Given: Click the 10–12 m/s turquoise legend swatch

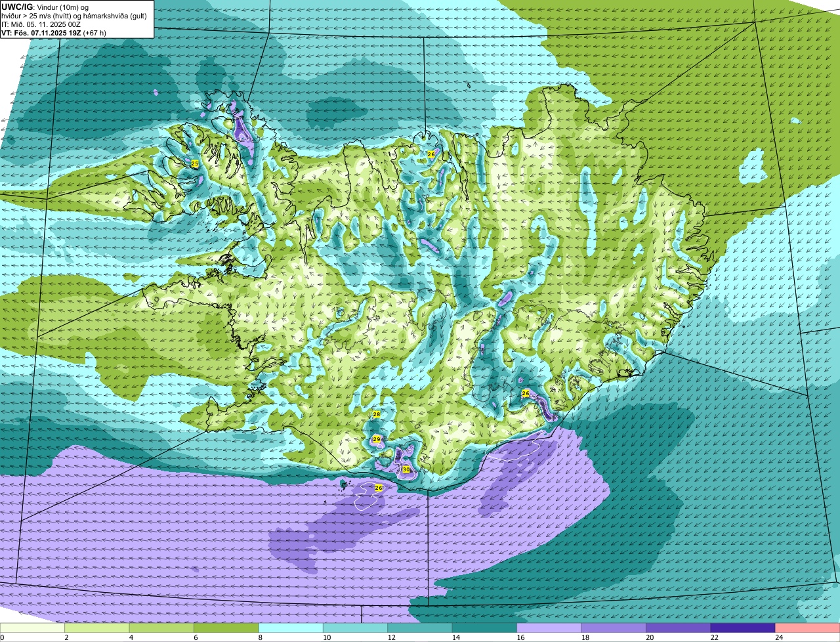Looking at the screenshot, I should 356,628.
